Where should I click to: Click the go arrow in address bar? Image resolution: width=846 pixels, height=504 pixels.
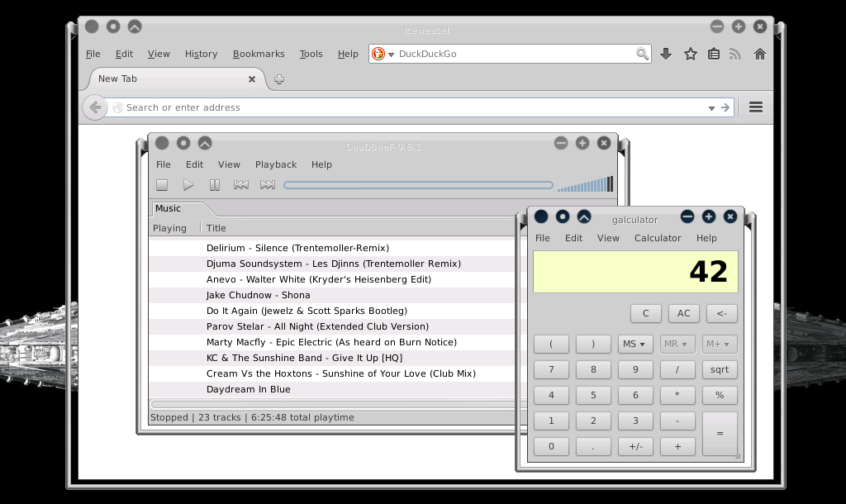(x=725, y=107)
